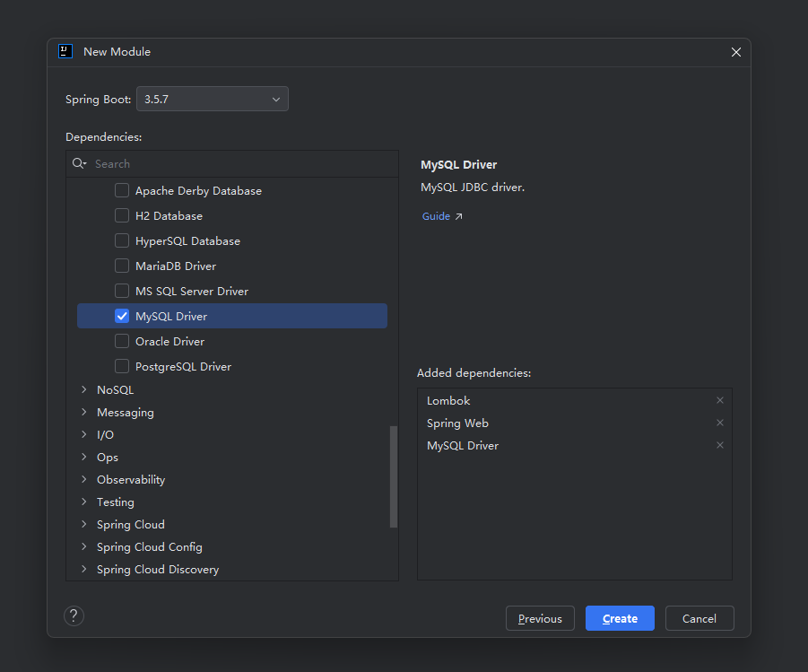
Task: Select the Observability tree row label
Action: point(131,480)
